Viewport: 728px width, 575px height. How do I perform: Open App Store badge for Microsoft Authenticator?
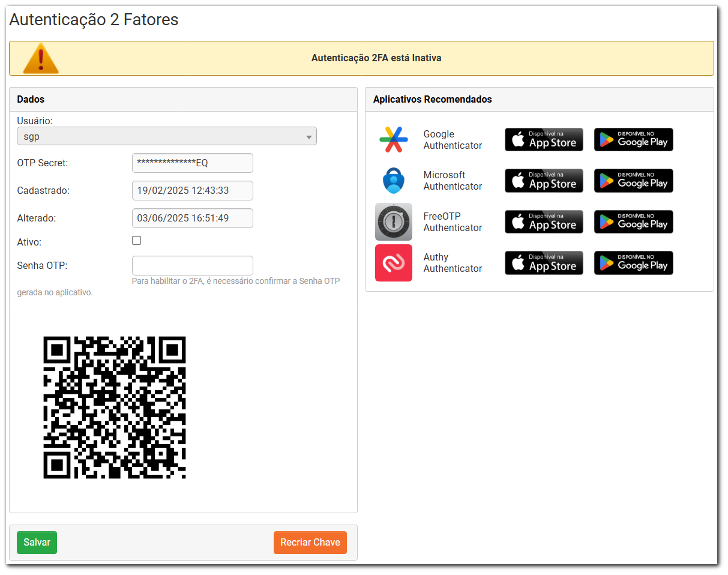point(544,181)
